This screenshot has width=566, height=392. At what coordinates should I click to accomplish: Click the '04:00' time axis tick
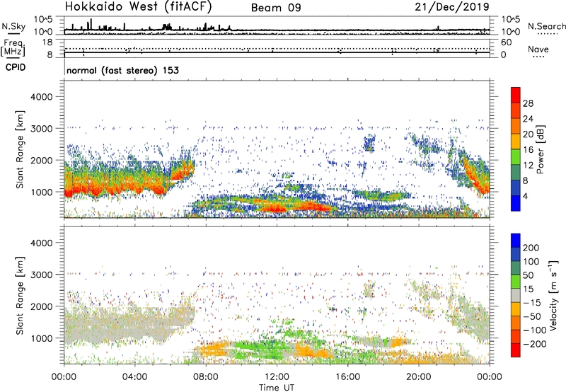135,377
